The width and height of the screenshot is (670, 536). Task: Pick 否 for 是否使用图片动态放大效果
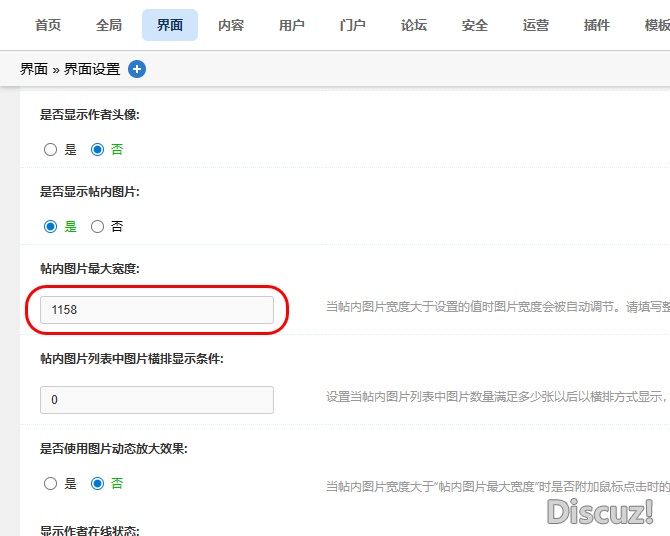point(98,484)
